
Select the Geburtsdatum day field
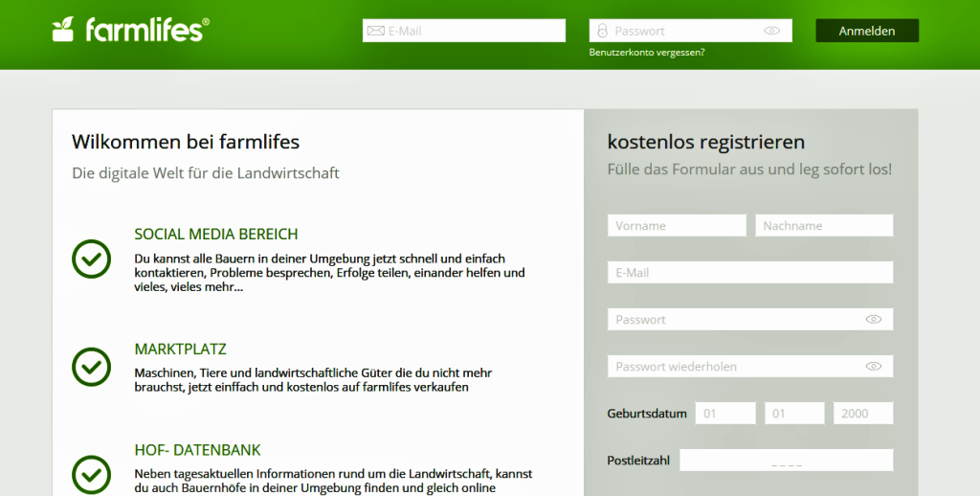pos(725,414)
